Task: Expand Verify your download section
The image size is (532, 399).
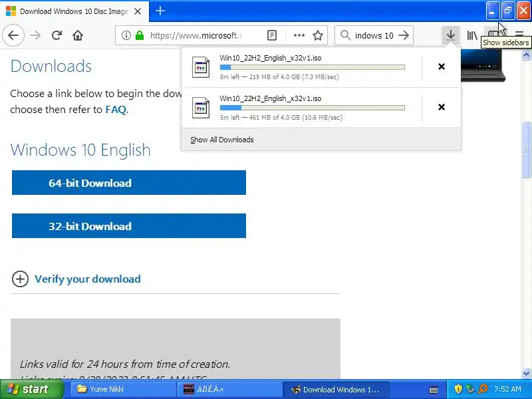Action: 88,279
